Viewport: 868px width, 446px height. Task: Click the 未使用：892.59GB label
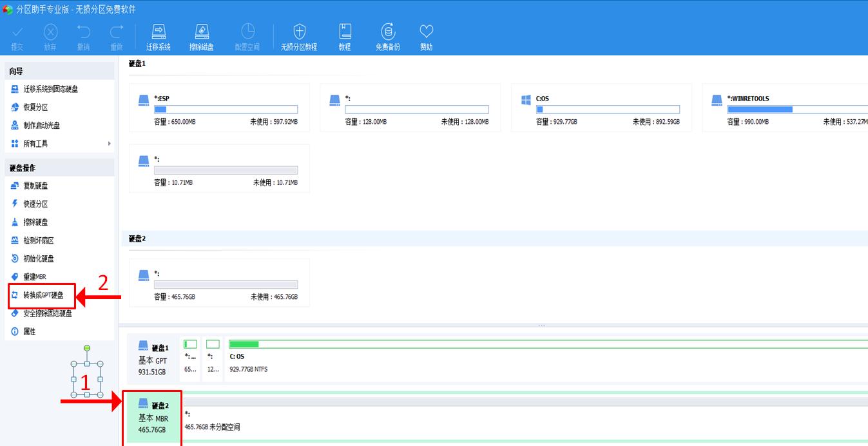[x=656, y=122]
